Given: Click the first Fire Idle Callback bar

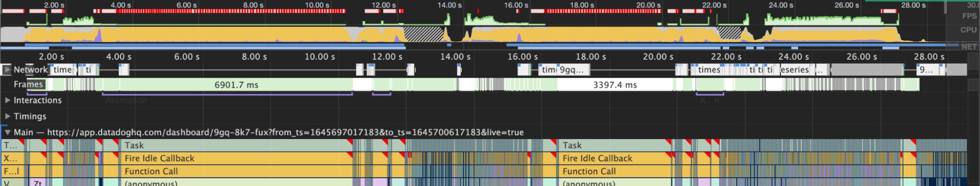Looking at the screenshot, I should click(x=236, y=158).
